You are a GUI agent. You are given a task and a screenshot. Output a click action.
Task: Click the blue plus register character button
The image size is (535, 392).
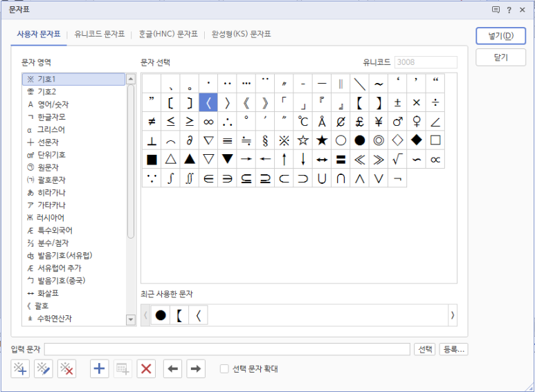click(99, 368)
